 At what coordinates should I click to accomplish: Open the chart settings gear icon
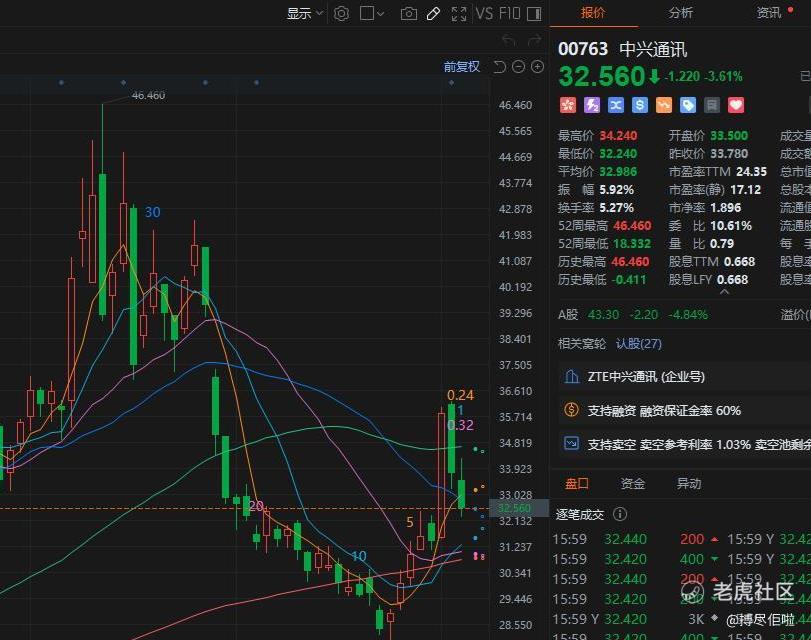[341, 13]
